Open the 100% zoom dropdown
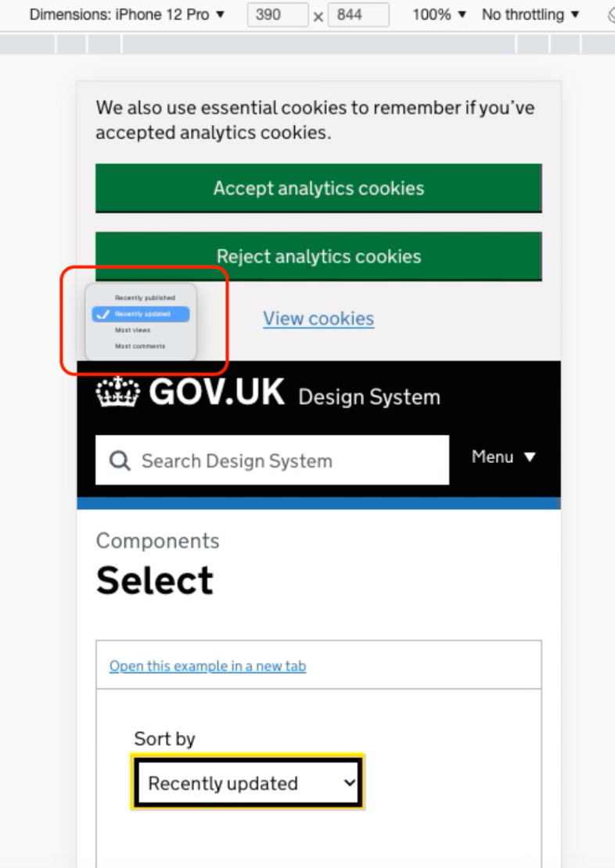This screenshot has height=868, width=615. pyautogui.click(x=437, y=13)
